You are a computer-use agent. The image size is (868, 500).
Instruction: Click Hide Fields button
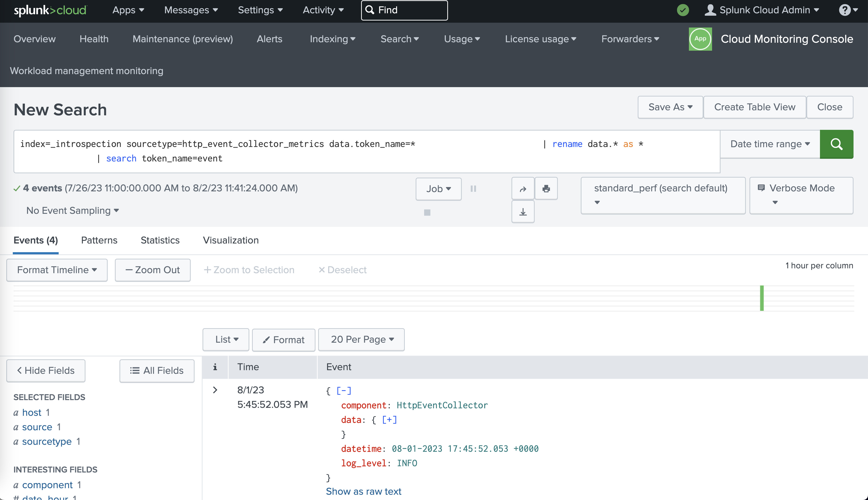(x=46, y=371)
